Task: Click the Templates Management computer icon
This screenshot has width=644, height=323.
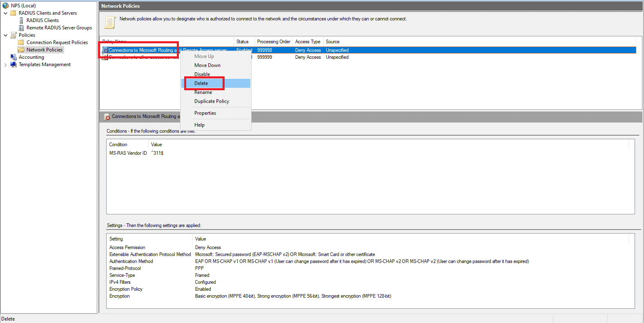Action: tap(13, 65)
